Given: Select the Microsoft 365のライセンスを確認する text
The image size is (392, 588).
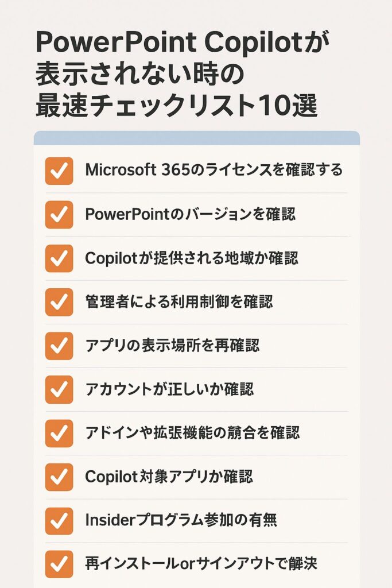Looking at the screenshot, I should [214, 170].
